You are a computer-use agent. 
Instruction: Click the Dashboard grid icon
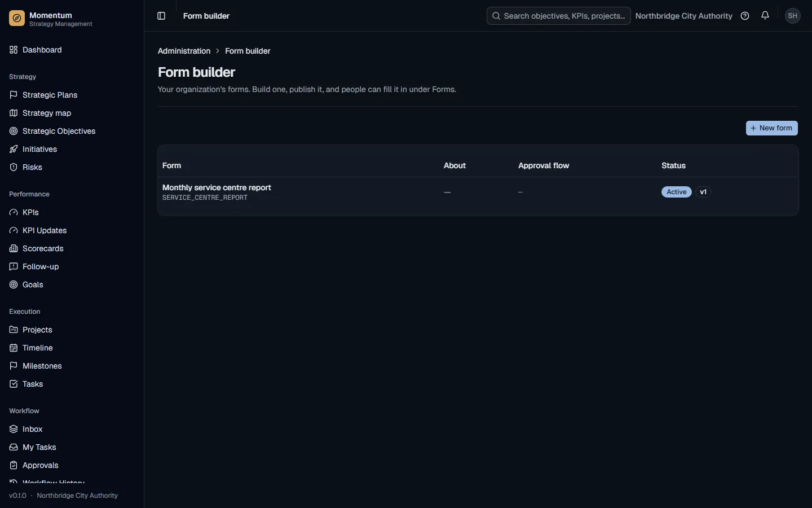pos(14,50)
